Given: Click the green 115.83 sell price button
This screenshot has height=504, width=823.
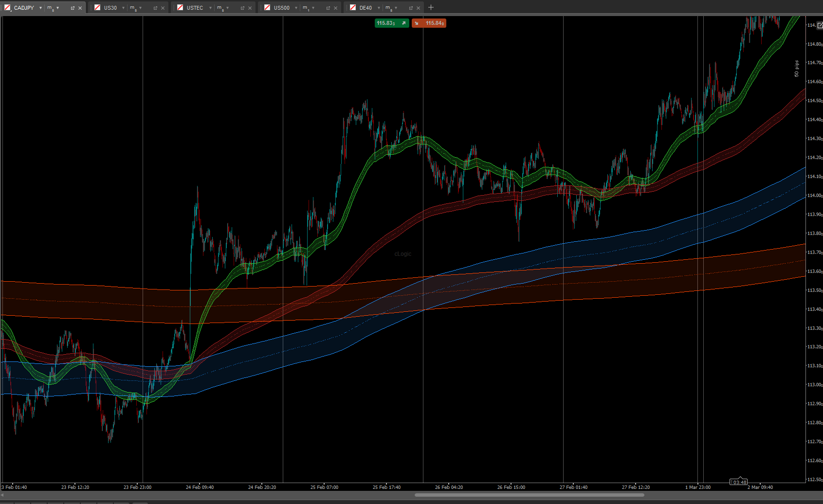Looking at the screenshot, I should [391, 23].
